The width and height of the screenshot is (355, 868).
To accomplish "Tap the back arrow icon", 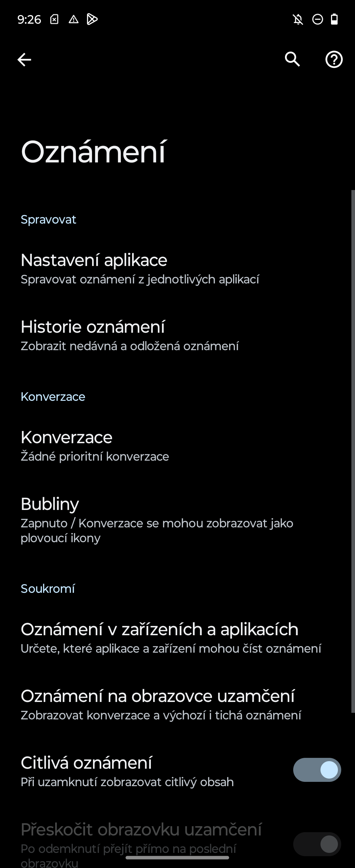I will (24, 60).
